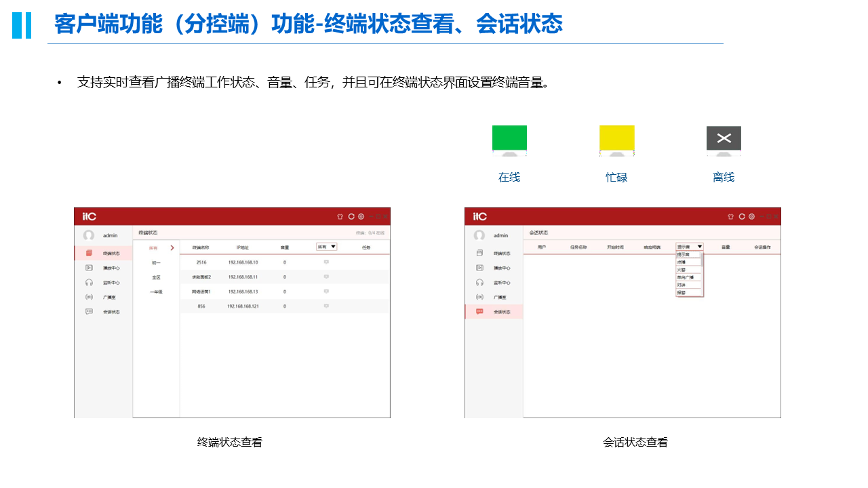Choose 单向广播 in the dropdown list
Viewport: 868px width, 488px height.
tap(685, 277)
